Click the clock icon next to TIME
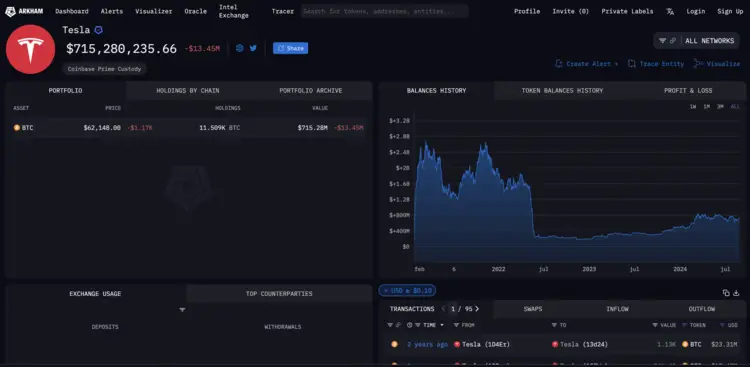The width and height of the screenshot is (750, 367). (409, 325)
